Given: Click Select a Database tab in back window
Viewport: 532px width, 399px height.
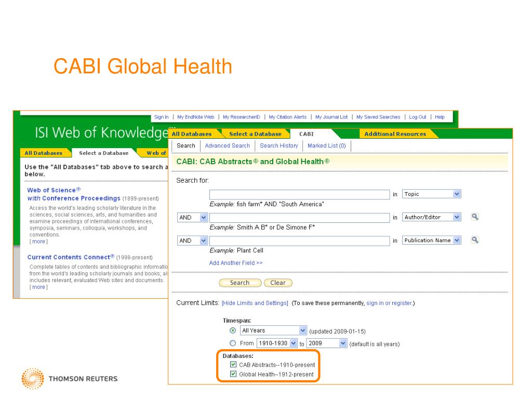Looking at the screenshot, I should pyautogui.click(x=104, y=153).
